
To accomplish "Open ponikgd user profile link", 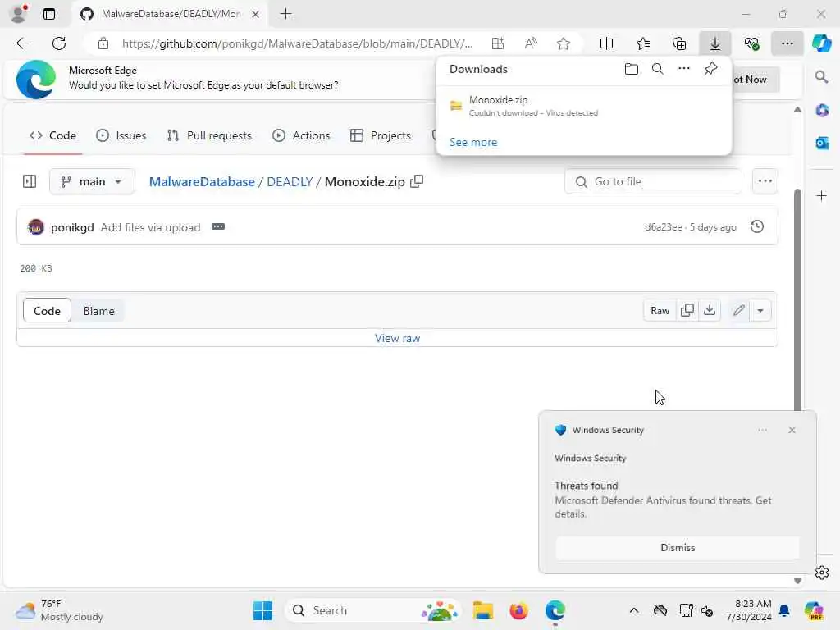I will pyautogui.click(x=72, y=227).
